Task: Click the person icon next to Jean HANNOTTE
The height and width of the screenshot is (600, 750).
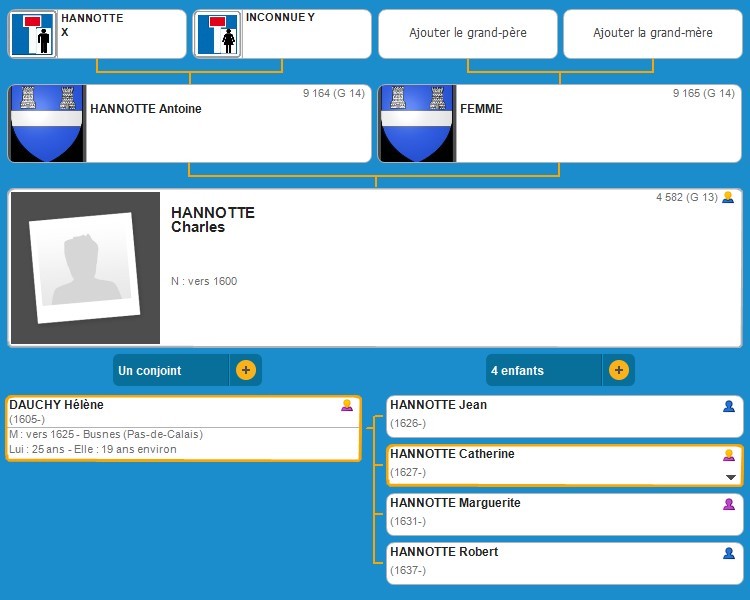Action: coord(729,406)
